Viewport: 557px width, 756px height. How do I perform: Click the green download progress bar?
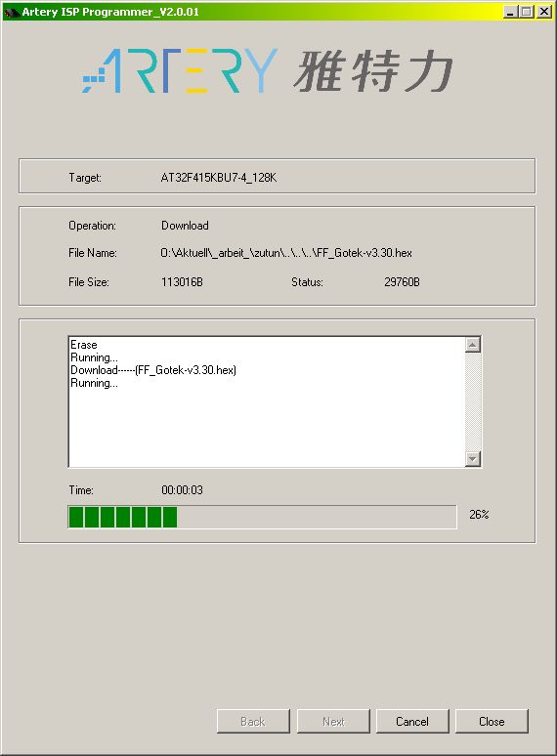click(262, 517)
